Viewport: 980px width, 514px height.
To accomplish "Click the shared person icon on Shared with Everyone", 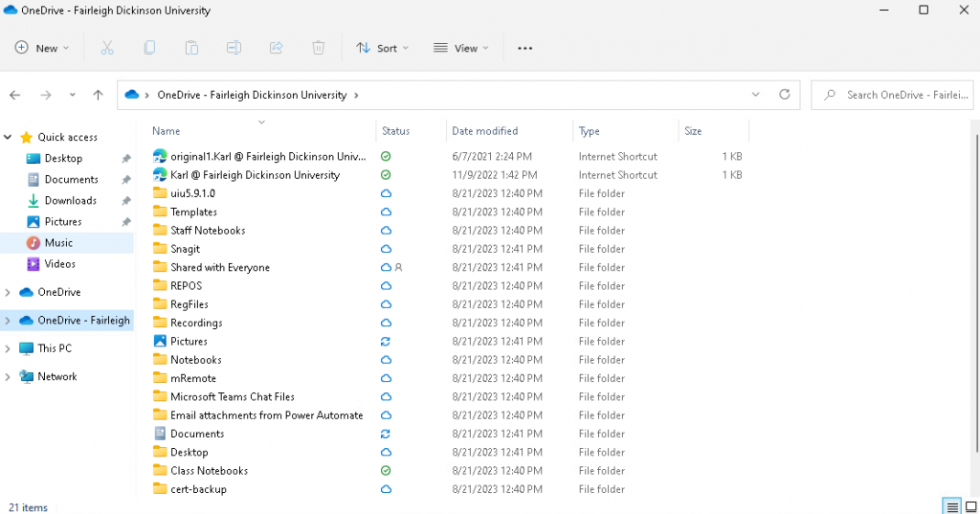I will 399,268.
